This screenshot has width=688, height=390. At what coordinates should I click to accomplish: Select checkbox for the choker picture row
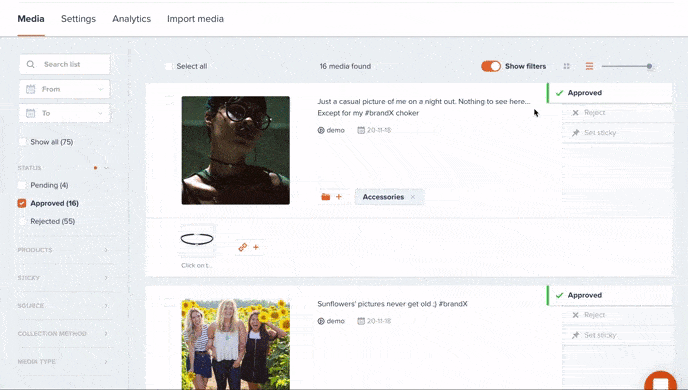pyautogui.click(x=169, y=100)
